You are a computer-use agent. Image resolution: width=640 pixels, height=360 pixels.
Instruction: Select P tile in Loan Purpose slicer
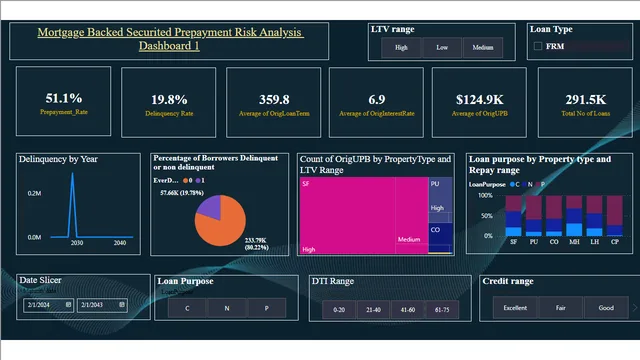click(x=267, y=309)
